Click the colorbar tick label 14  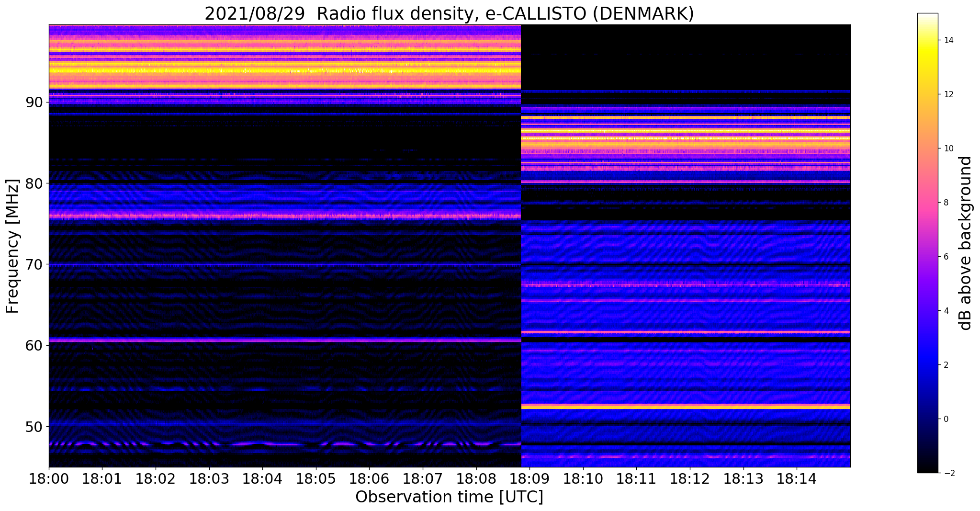(x=948, y=40)
